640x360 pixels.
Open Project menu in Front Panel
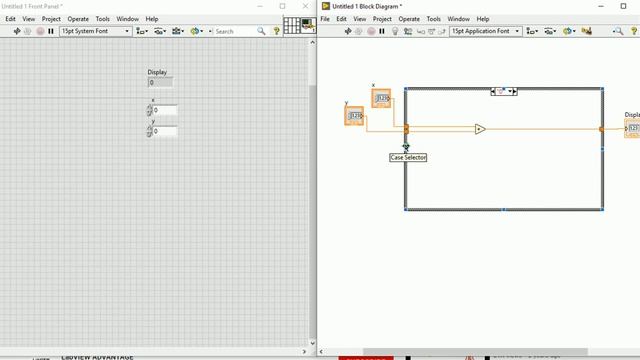pyautogui.click(x=51, y=19)
